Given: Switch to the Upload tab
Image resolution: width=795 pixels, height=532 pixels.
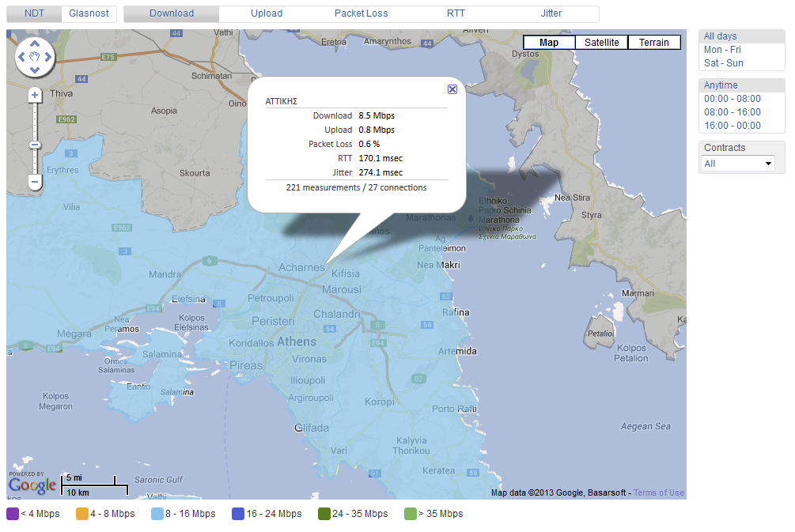Looking at the screenshot, I should click(x=267, y=13).
